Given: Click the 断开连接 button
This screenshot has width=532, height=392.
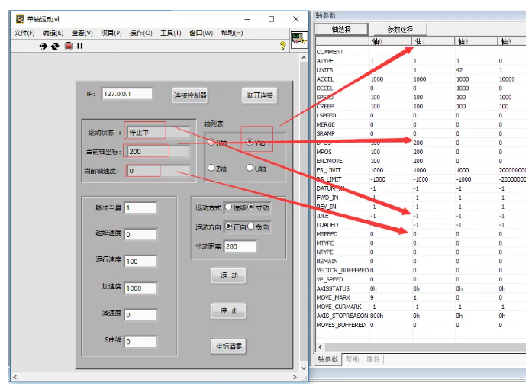Looking at the screenshot, I should click(x=260, y=95).
